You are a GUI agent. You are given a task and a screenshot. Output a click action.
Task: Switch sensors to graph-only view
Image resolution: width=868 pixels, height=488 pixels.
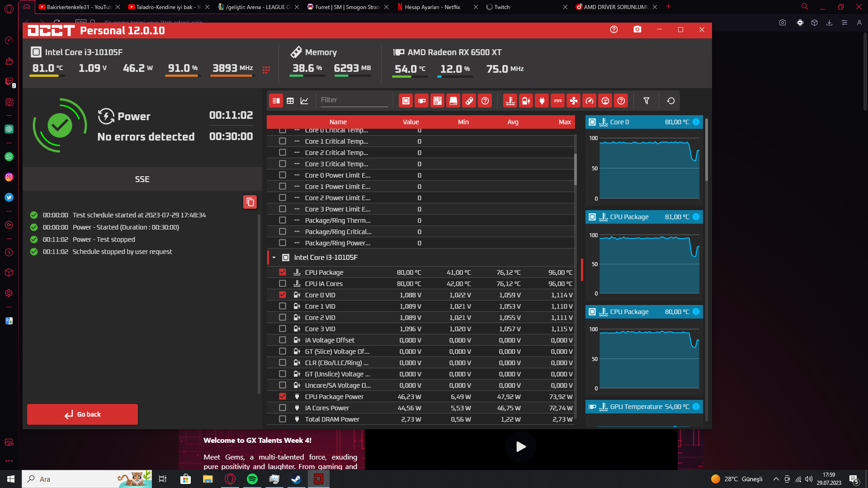point(305,101)
